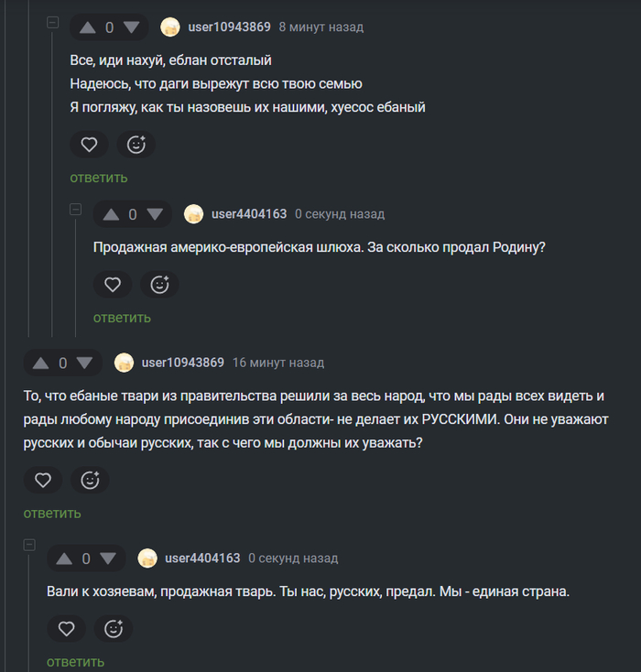
Task: Toggle the heart on the 8-minute-old comment
Action: pyautogui.click(x=89, y=145)
